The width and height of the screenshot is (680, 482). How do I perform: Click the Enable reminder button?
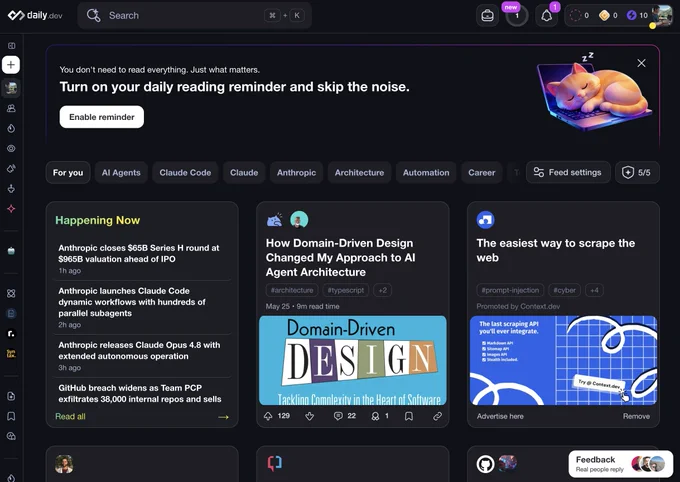[x=101, y=117]
